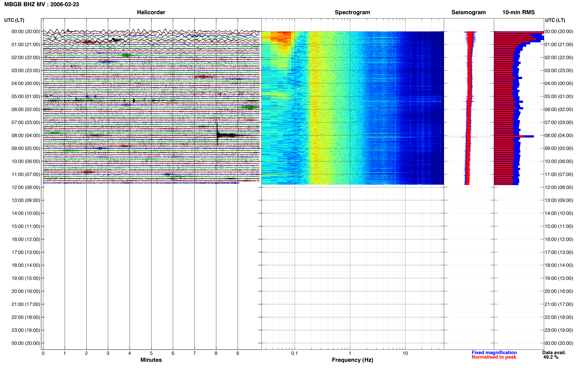Click the 'MBGB BHZ MV : 2006-02-23' title
Viewport: 588px width, 368px height.
click(x=42, y=4)
